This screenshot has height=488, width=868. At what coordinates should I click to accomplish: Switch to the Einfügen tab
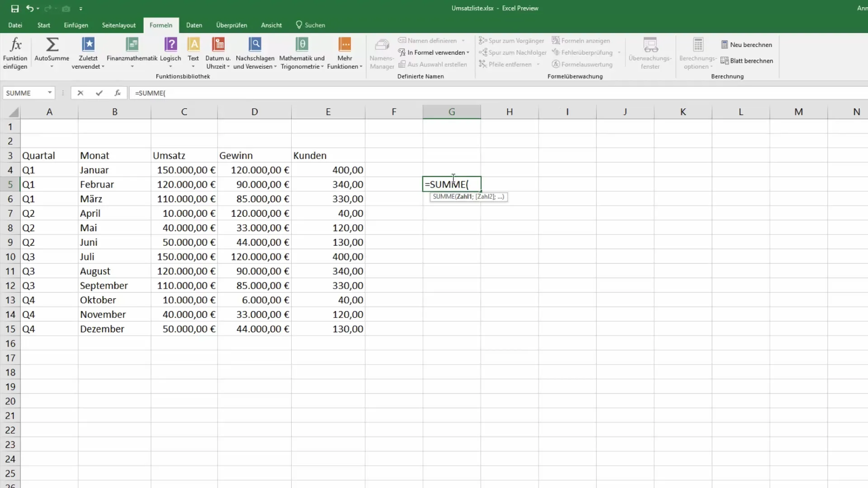click(x=76, y=25)
